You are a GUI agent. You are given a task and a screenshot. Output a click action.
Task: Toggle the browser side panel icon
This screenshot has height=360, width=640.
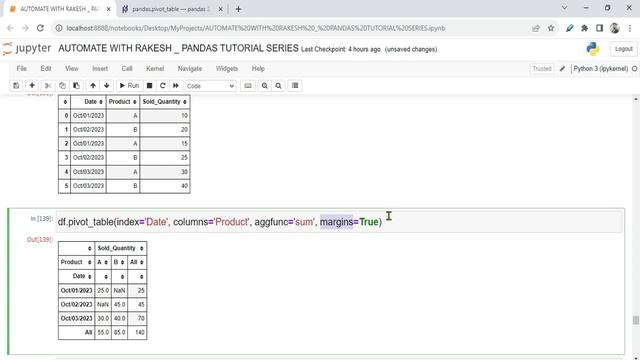pyautogui.click(x=599, y=28)
